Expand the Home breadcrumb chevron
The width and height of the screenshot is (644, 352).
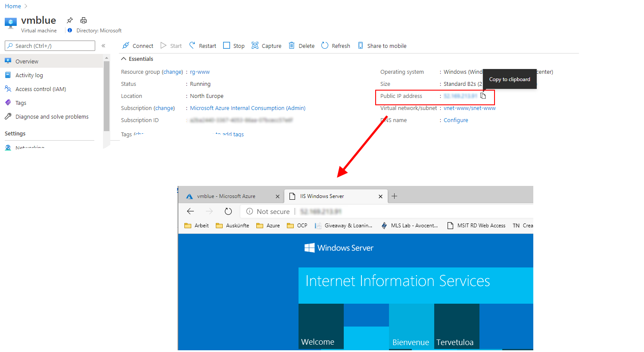coord(25,6)
